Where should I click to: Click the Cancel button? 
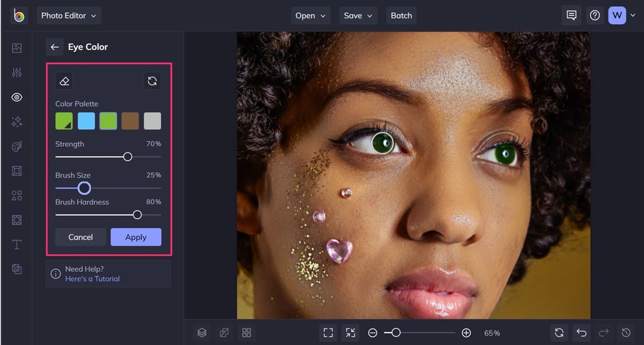(x=80, y=237)
